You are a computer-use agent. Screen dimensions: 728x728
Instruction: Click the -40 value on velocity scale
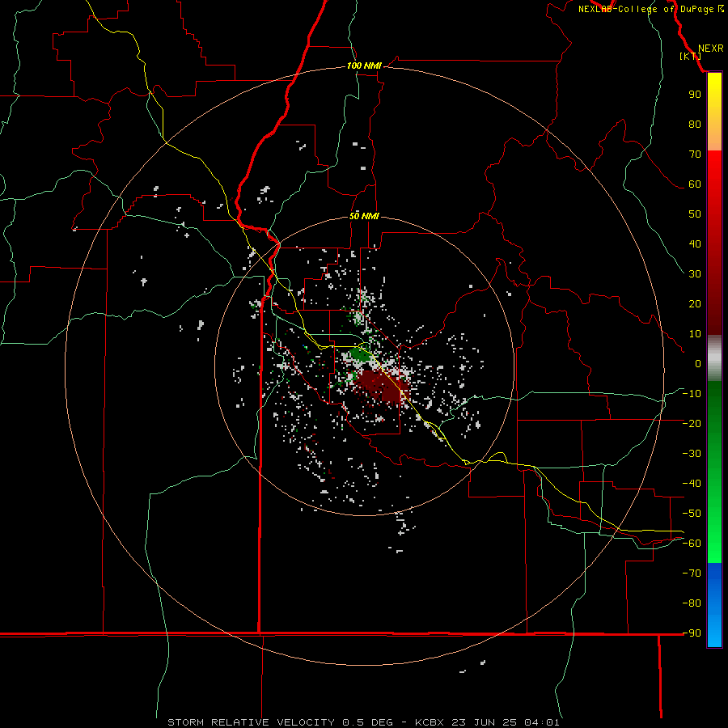click(x=692, y=484)
